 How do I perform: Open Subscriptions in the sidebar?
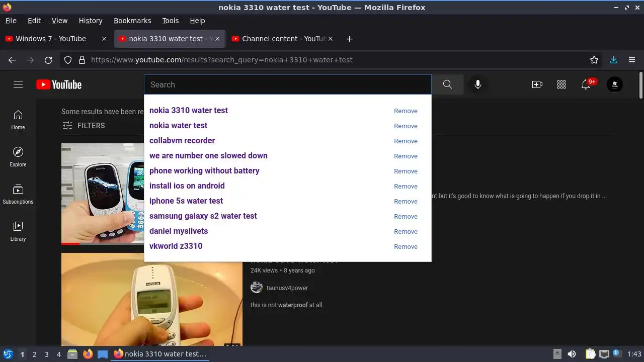click(x=18, y=194)
